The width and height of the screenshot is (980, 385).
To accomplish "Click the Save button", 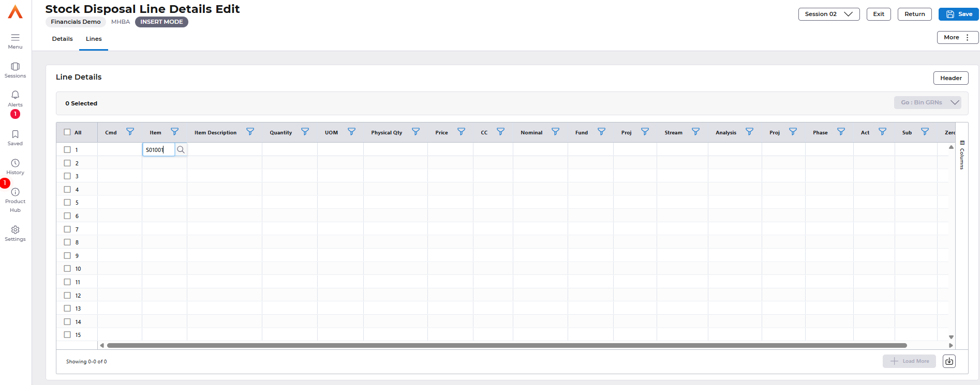I will 959,14.
